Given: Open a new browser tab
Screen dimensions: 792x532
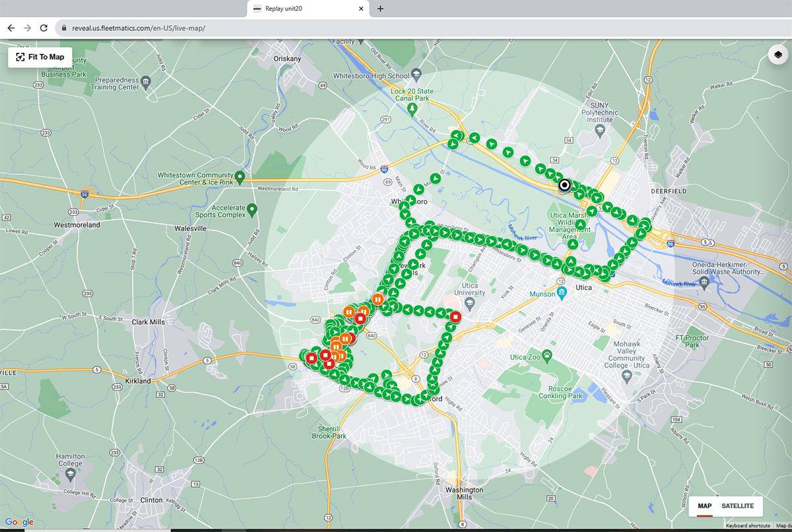Looking at the screenshot, I should coord(380,9).
